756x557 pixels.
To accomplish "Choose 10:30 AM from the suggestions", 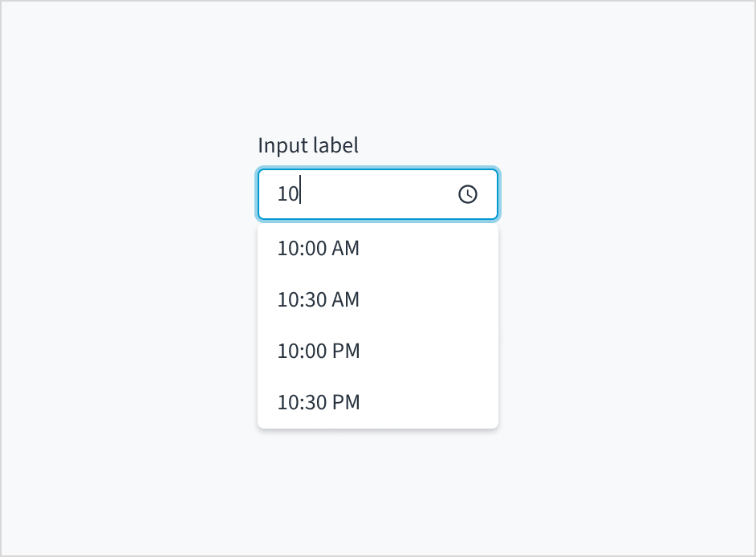I will [x=318, y=299].
